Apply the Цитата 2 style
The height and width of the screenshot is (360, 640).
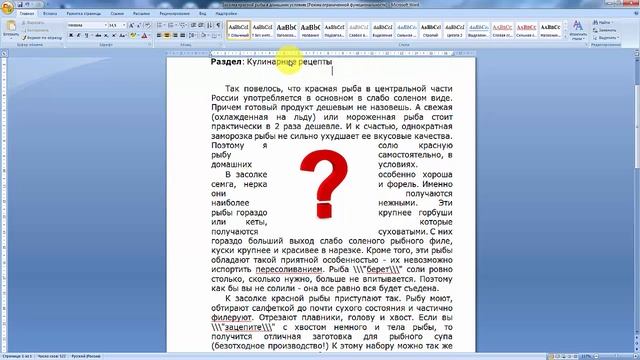[x=455, y=30]
